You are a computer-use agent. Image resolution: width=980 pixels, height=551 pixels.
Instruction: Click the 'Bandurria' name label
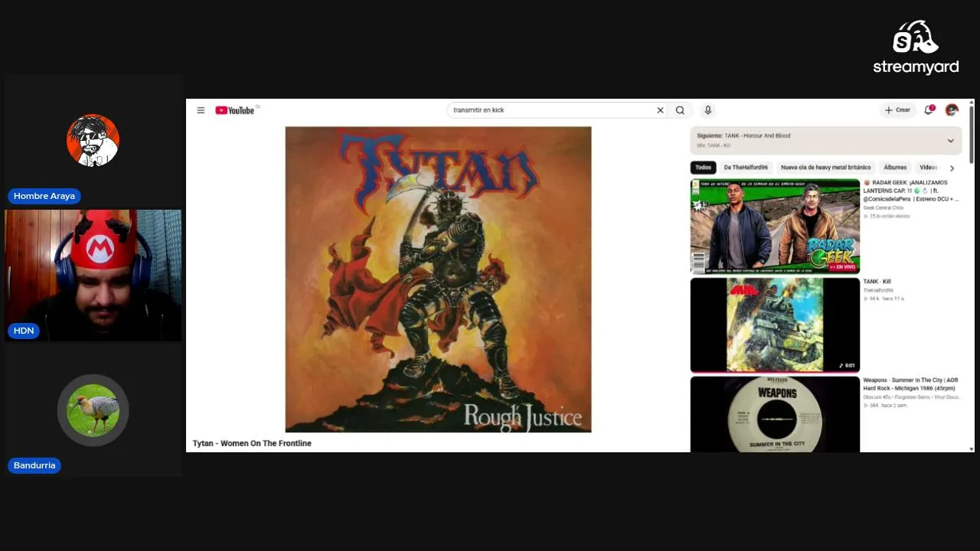pyautogui.click(x=34, y=465)
